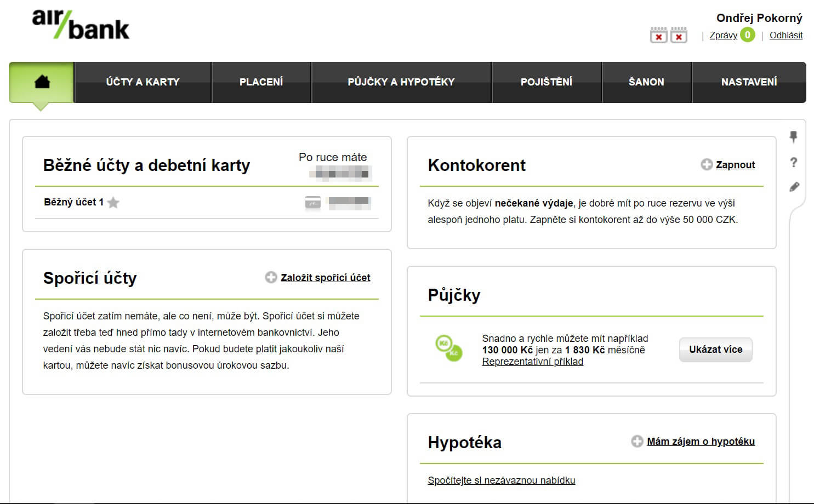The image size is (814, 504).
Task: Click the green unread messages count badge
Action: pyautogui.click(x=747, y=35)
